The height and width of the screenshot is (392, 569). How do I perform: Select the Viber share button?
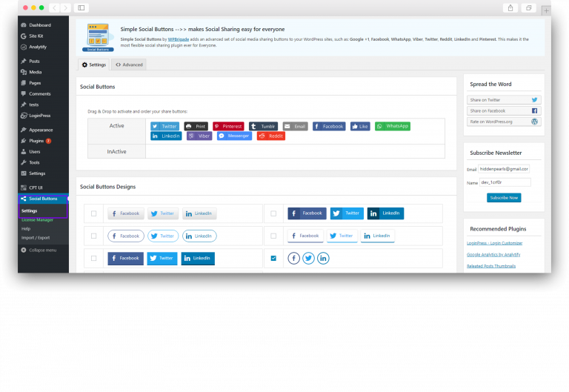(199, 136)
